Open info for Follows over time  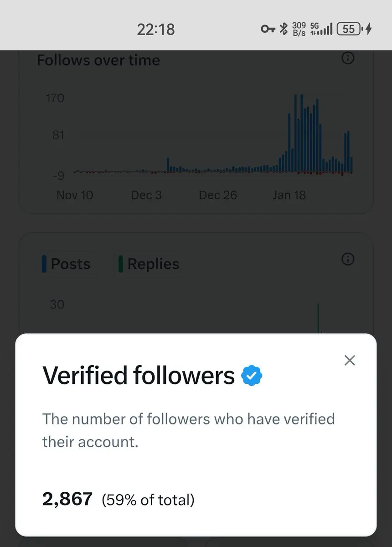click(x=348, y=58)
